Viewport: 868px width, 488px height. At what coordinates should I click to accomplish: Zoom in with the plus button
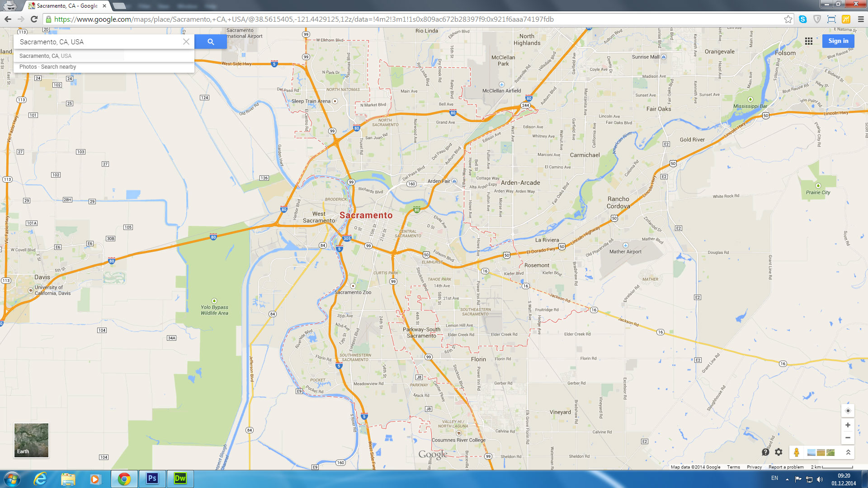coord(848,425)
